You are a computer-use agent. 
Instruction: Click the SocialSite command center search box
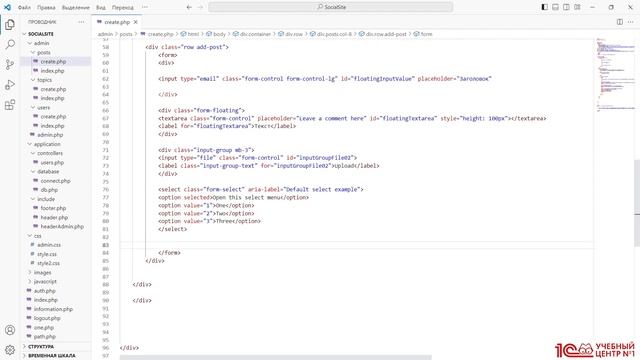pyautogui.click(x=331, y=7)
